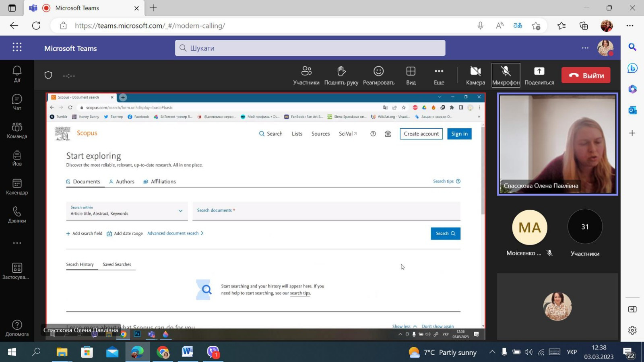Open Calls in the Teams sidebar
The image size is (644, 362).
[x=17, y=215]
